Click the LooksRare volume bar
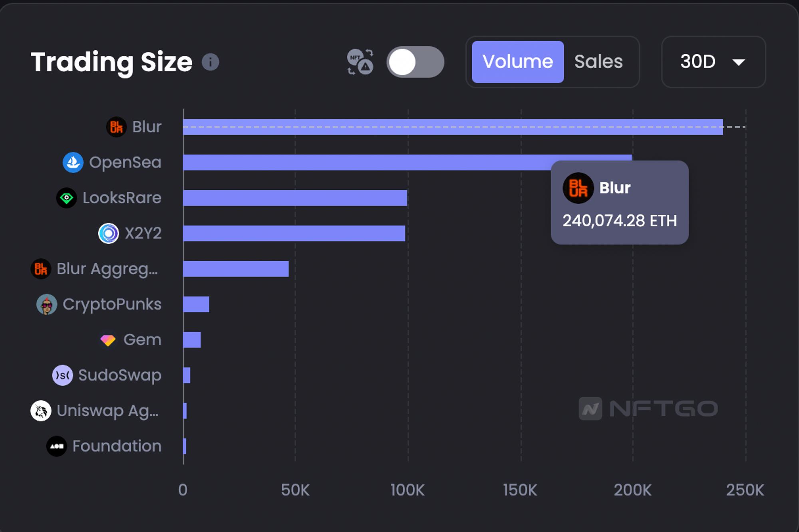Image resolution: width=799 pixels, height=532 pixels. pos(295,198)
